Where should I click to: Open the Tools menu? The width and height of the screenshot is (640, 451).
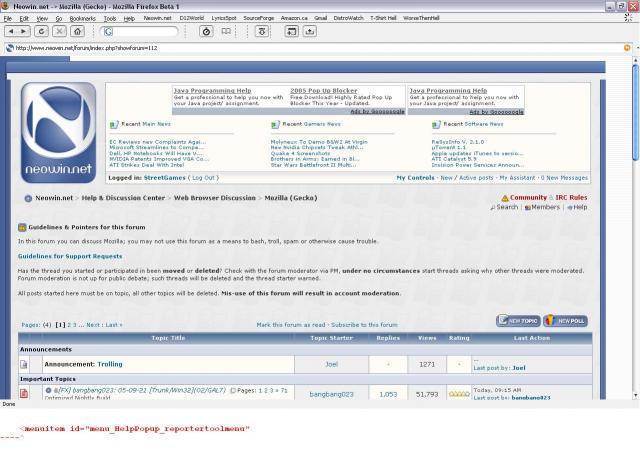point(110,18)
